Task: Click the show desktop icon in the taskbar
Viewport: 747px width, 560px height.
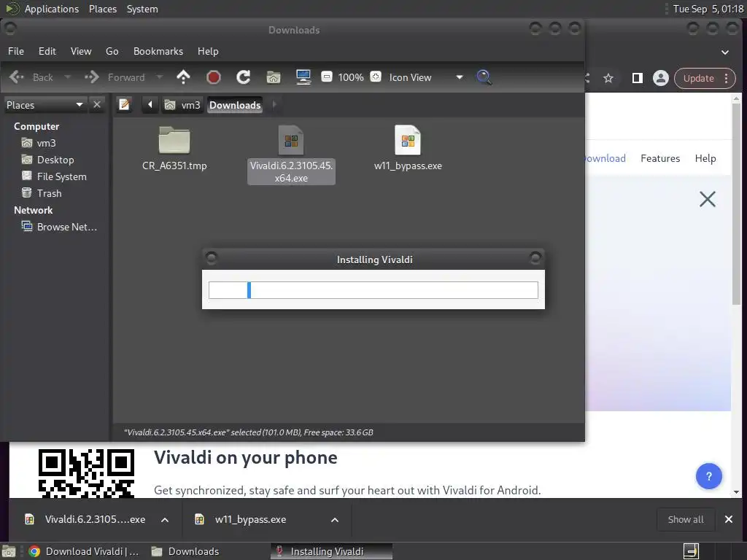Action: pos(9,551)
